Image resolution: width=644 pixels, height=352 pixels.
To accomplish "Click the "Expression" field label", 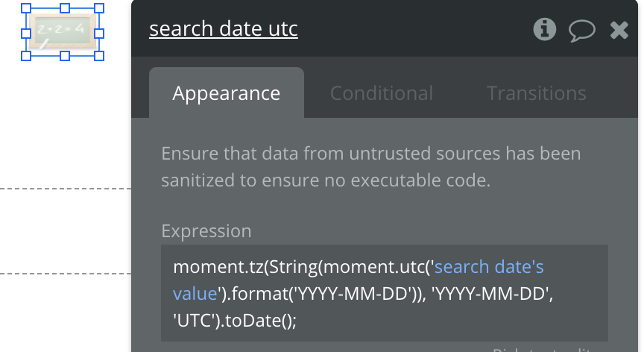I will (206, 230).
